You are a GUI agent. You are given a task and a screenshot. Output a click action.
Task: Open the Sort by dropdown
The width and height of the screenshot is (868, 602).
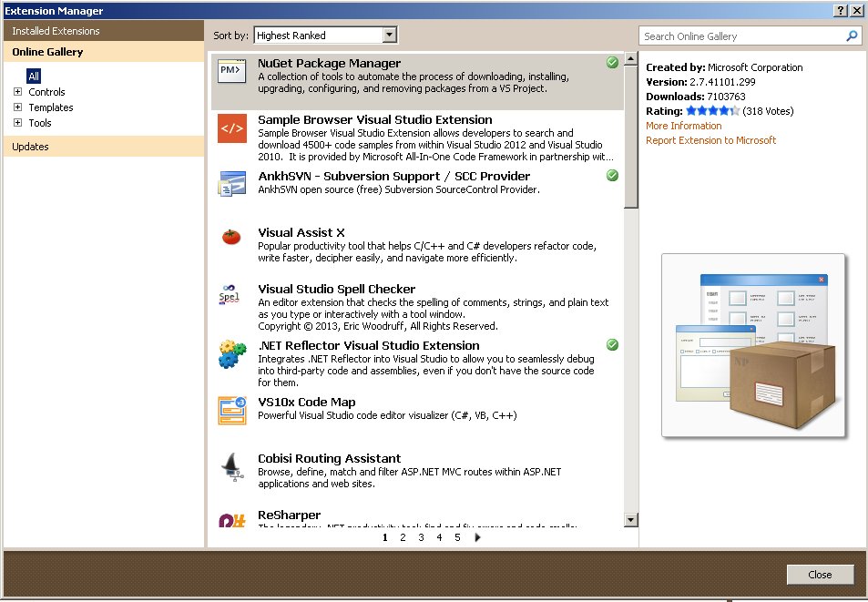[390, 35]
